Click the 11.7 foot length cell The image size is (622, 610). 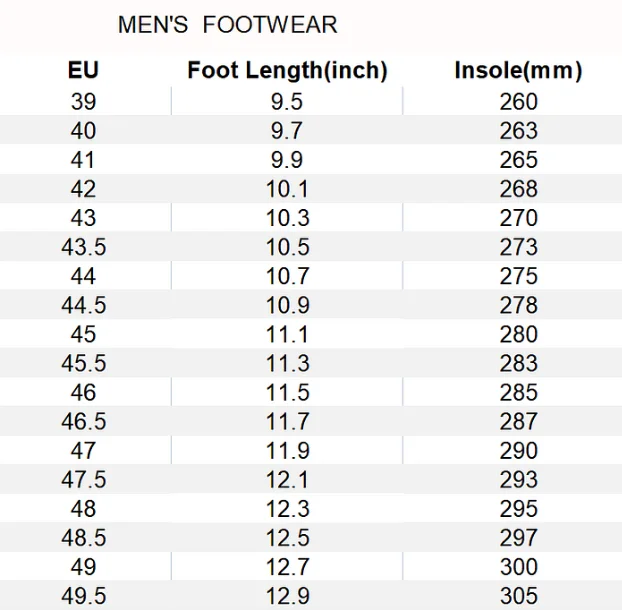(x=287, y=421)
